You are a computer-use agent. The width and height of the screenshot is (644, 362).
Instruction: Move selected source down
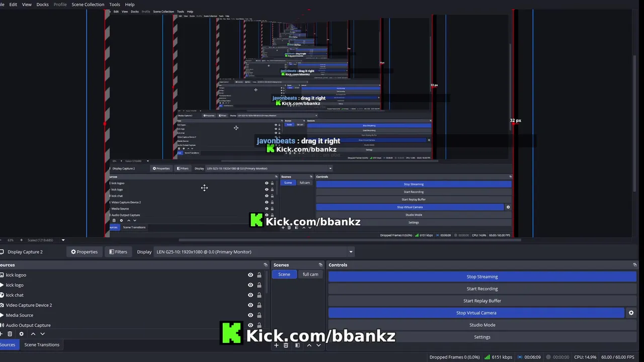(43, 334)
